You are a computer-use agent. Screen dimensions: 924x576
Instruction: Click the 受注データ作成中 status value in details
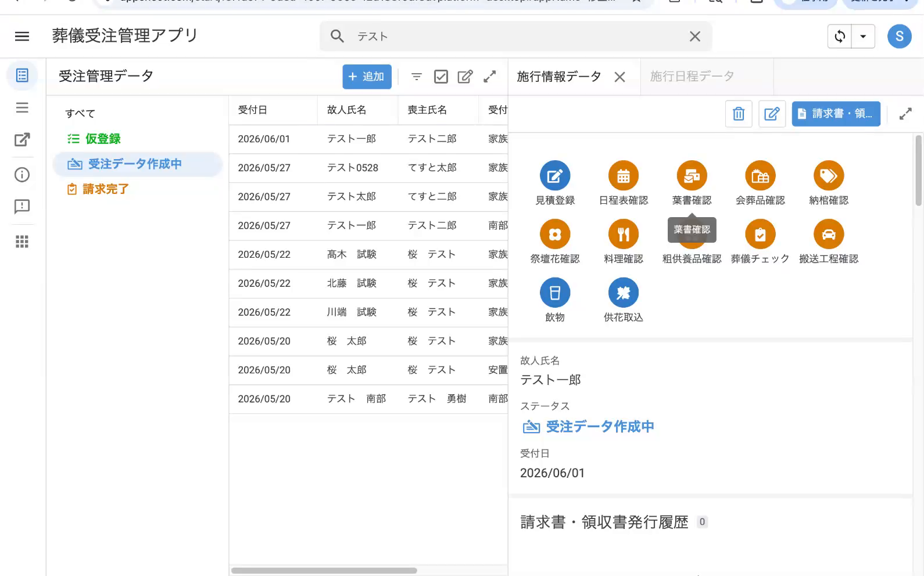(x=588, y=427)
